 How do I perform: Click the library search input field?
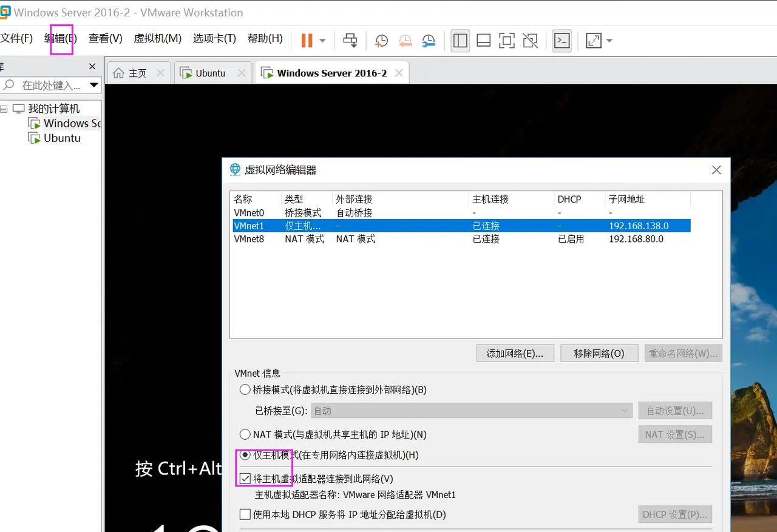pyautogui.click(x=50, y=86)
